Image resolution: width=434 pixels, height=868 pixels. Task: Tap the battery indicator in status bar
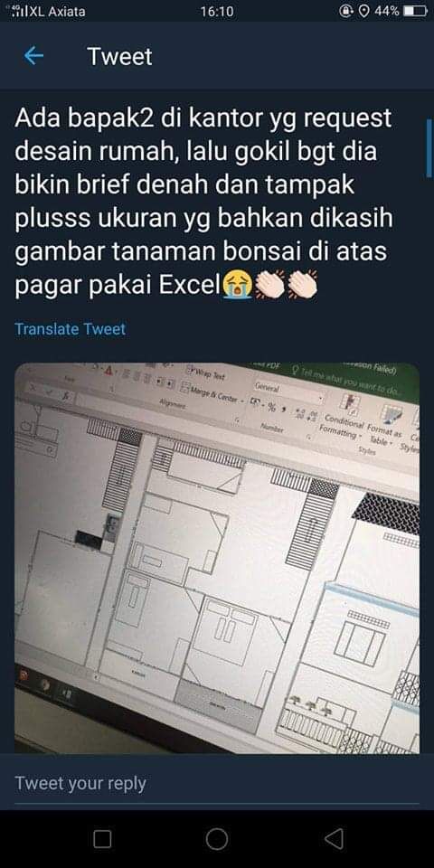[415, 11]
